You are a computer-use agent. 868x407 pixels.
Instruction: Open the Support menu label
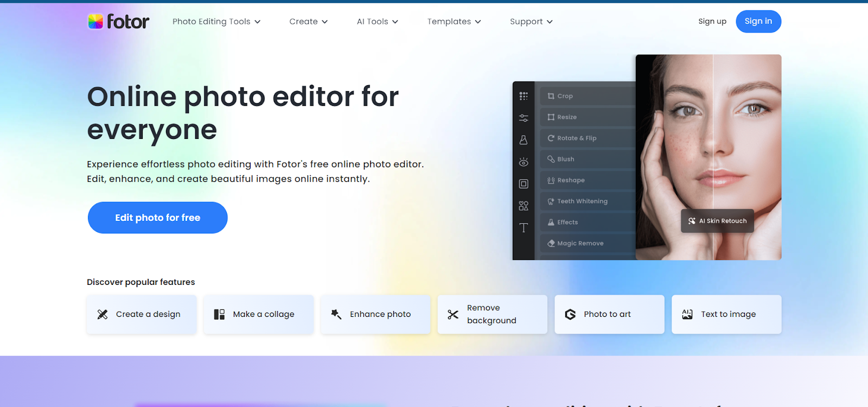click(x=526, y=22)
